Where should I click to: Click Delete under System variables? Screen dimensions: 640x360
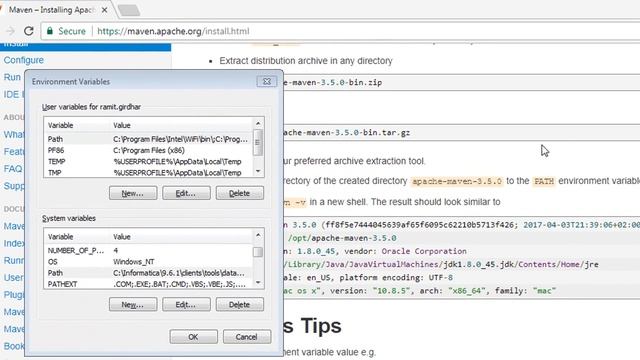(240, 304)
